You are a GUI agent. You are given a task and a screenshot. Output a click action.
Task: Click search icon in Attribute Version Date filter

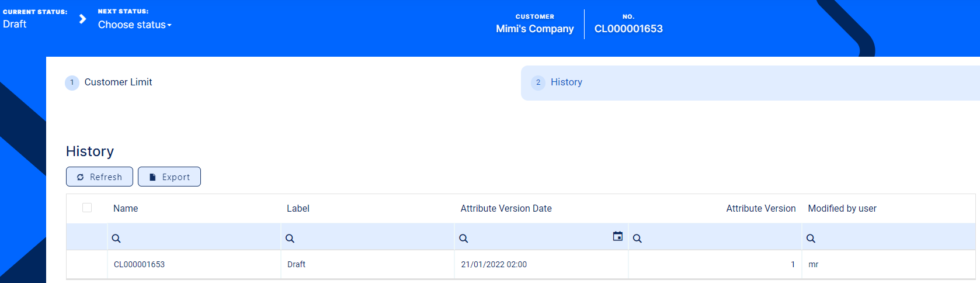463,239
